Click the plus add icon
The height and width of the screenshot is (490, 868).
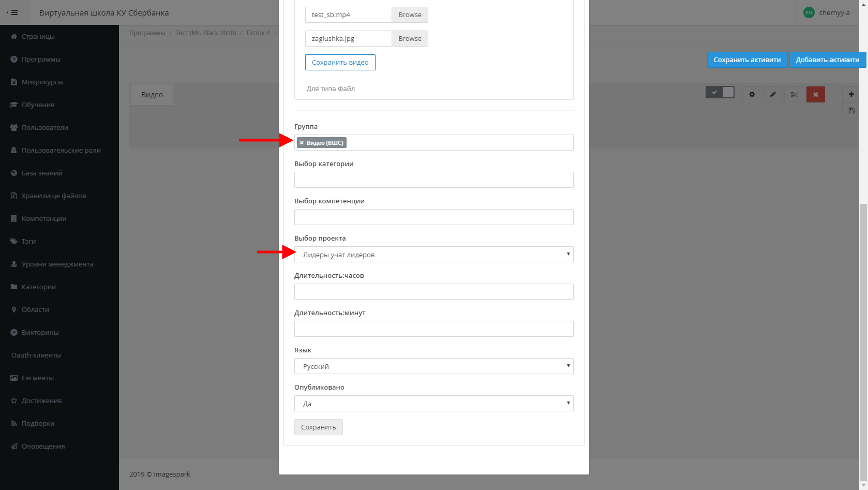[851, 94]
